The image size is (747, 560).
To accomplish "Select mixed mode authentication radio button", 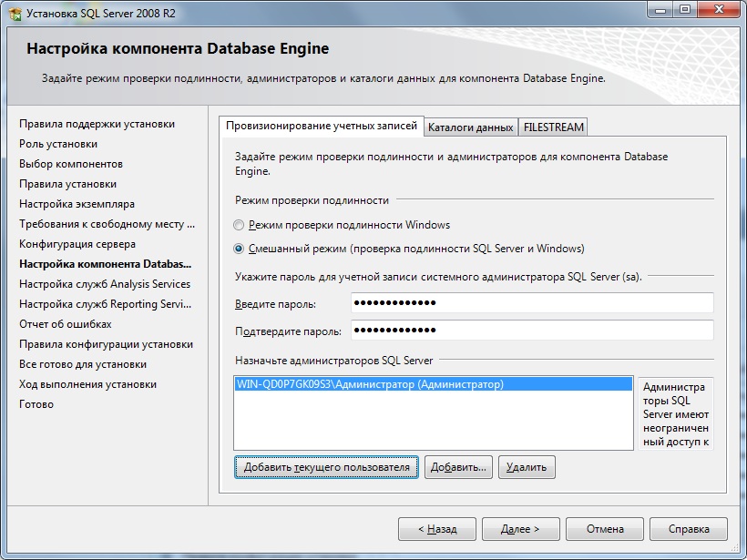I will tap(239, 249).
